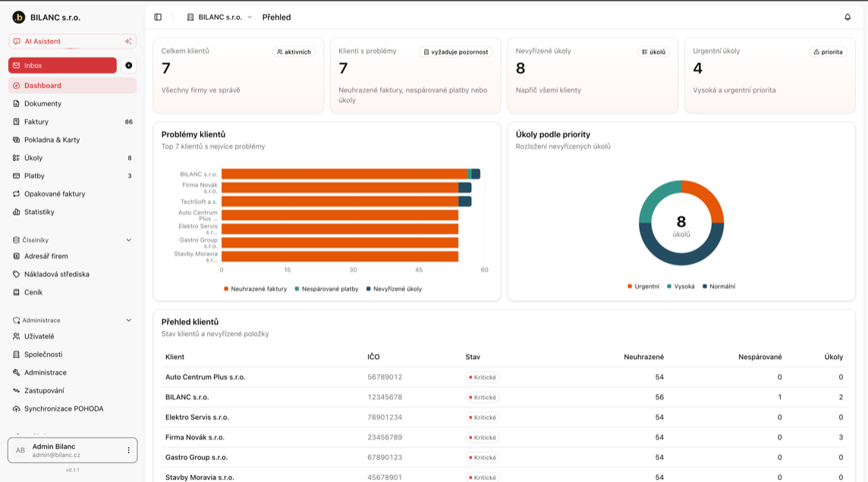Open Úkoly task list
This screenshot has width=868, height=482.
click(73, 158)
